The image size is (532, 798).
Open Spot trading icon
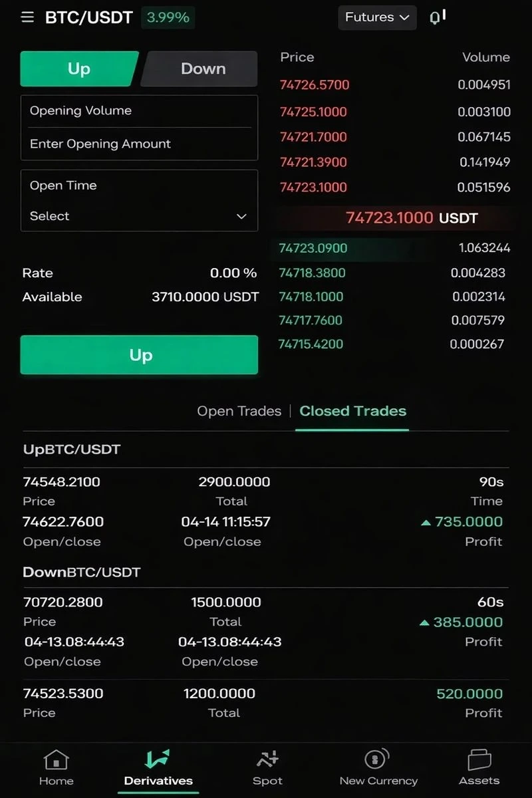point(267,759)
